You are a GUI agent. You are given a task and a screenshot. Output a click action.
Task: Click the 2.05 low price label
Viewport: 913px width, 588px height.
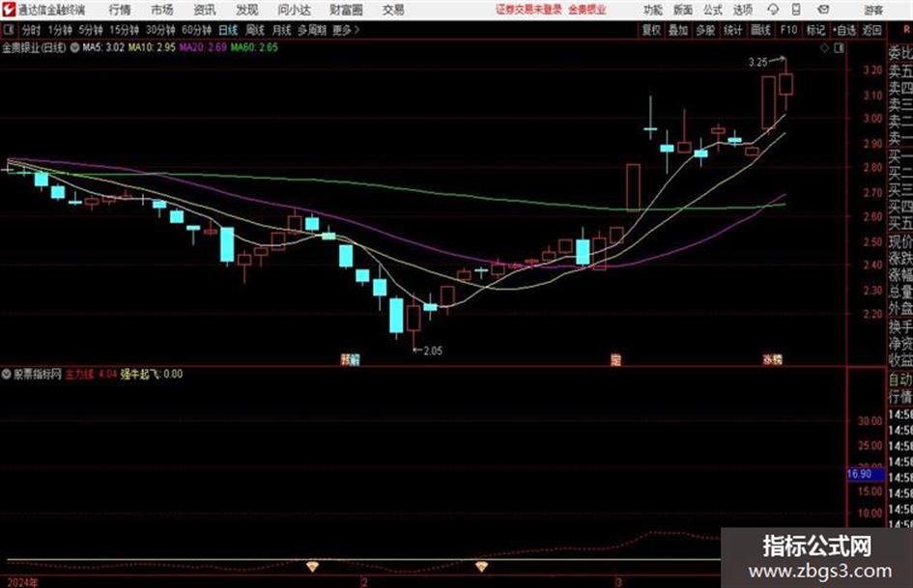pos(433,350)
